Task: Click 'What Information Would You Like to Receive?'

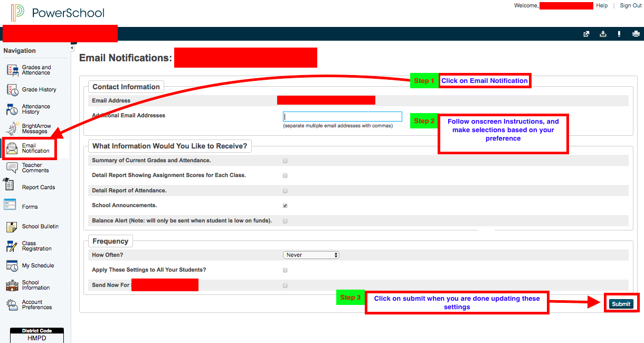Action: tap(170, 146)
